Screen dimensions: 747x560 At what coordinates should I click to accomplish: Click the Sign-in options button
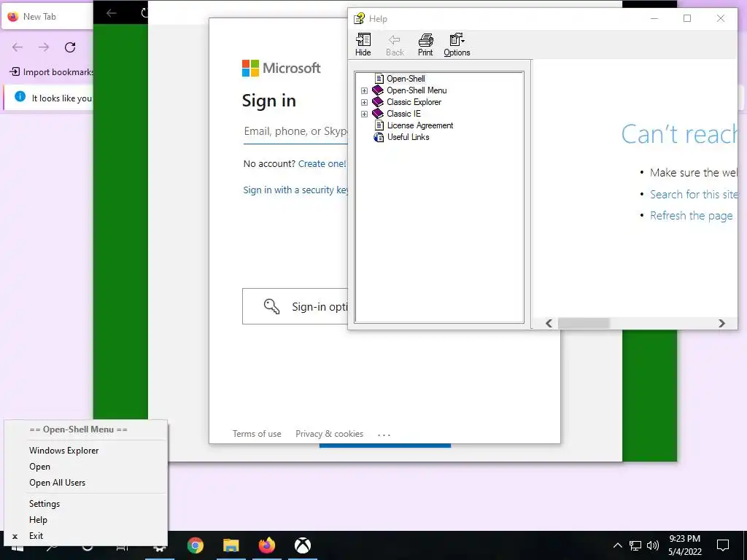pyautogui.click(x=295, y=306)
